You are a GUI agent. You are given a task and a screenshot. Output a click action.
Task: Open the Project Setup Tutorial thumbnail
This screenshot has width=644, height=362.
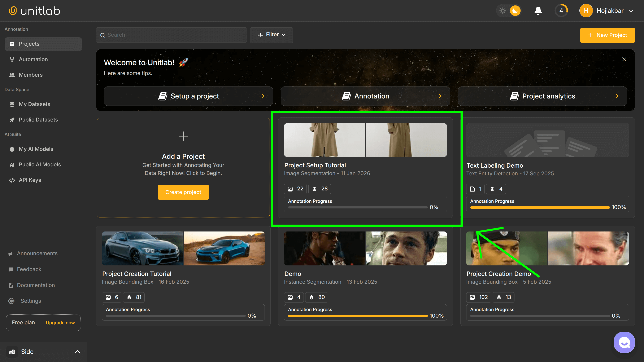365,140
